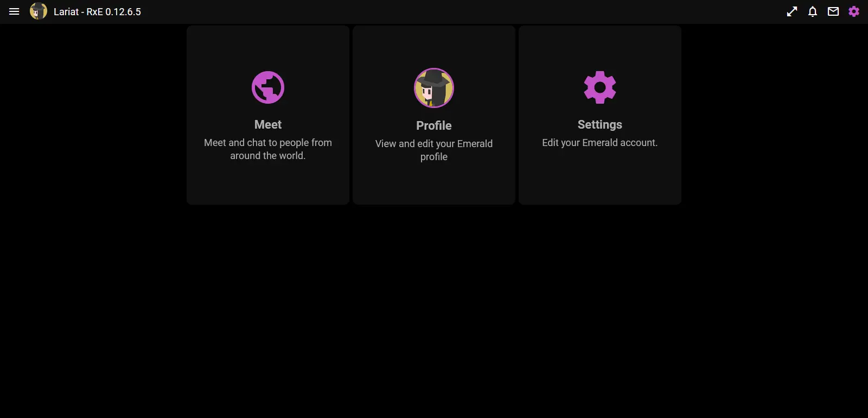Click lower blank area of Profile card
Screen dimensions: 868x418
click(434, 185)
